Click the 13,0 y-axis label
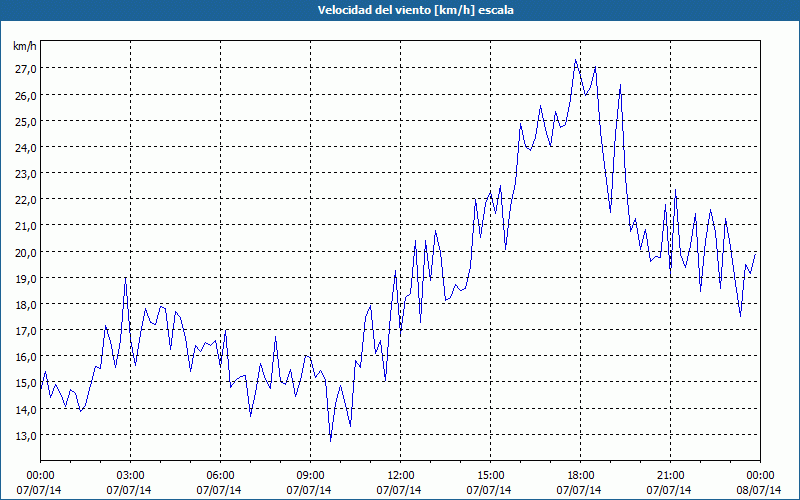Image resolution: width=800 pixels, height=500 pixels. click(25, 436)
